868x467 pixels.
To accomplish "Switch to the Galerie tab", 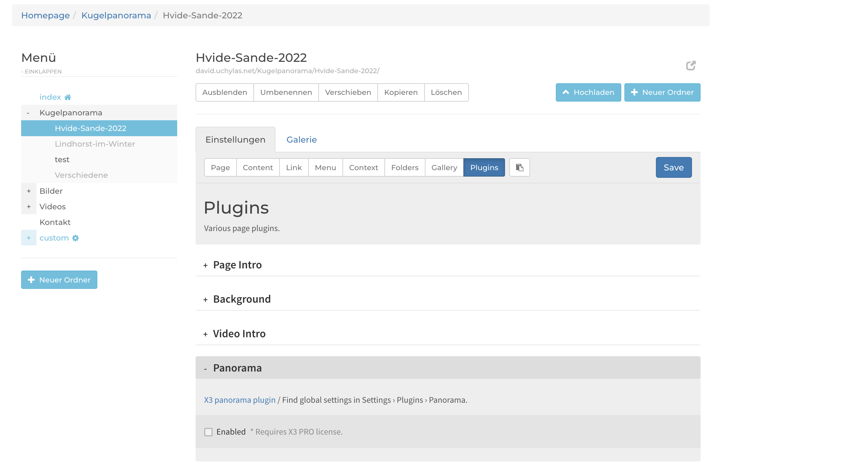I will pyautogui.click(x=301, y=140).
